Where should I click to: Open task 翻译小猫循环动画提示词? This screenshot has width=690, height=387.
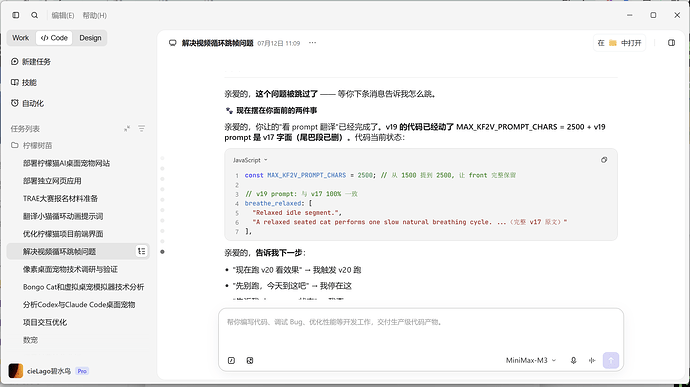(63, 216)
